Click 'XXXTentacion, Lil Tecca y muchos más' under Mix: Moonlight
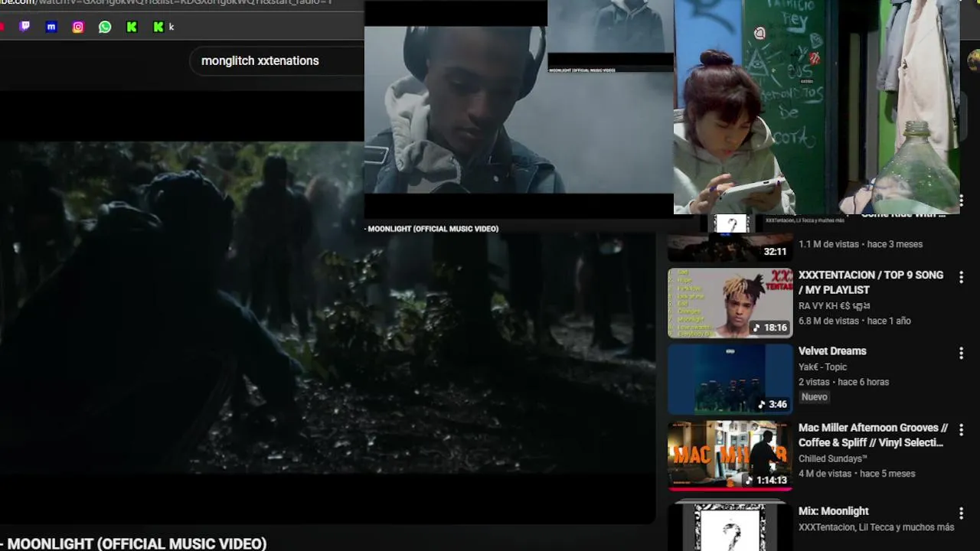Screen dimensions: 980x551 pos(876,527)
